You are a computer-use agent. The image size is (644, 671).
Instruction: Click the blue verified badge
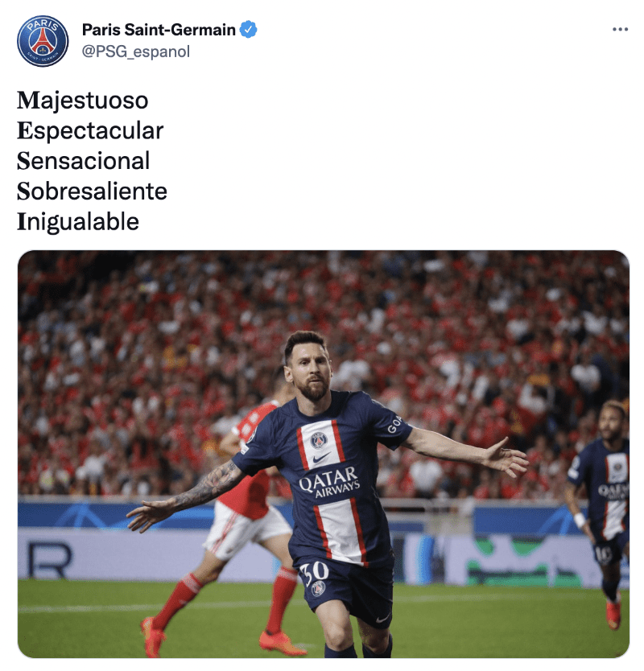click(249, 30)
